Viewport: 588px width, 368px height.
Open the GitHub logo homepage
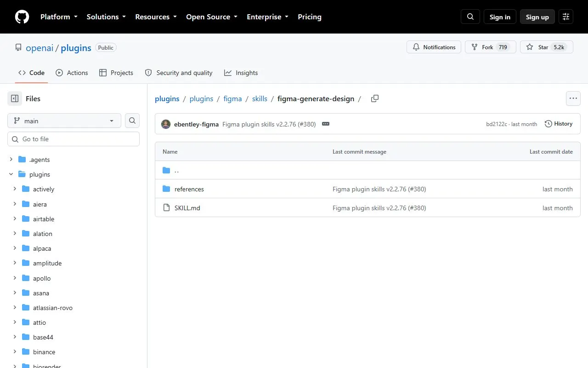click(x=22, y=17)
